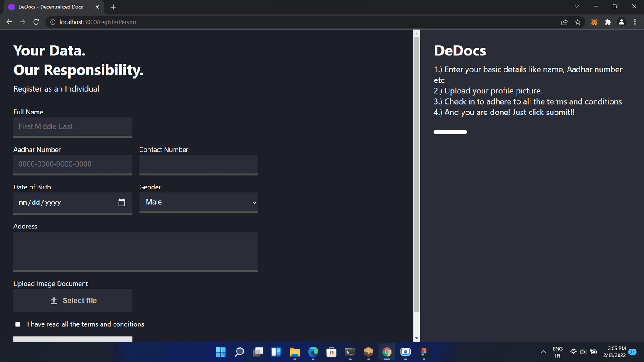This screenshot has height=362, width=644.
Task: Open the notification count badge
Action: click(x=633, y=352)
